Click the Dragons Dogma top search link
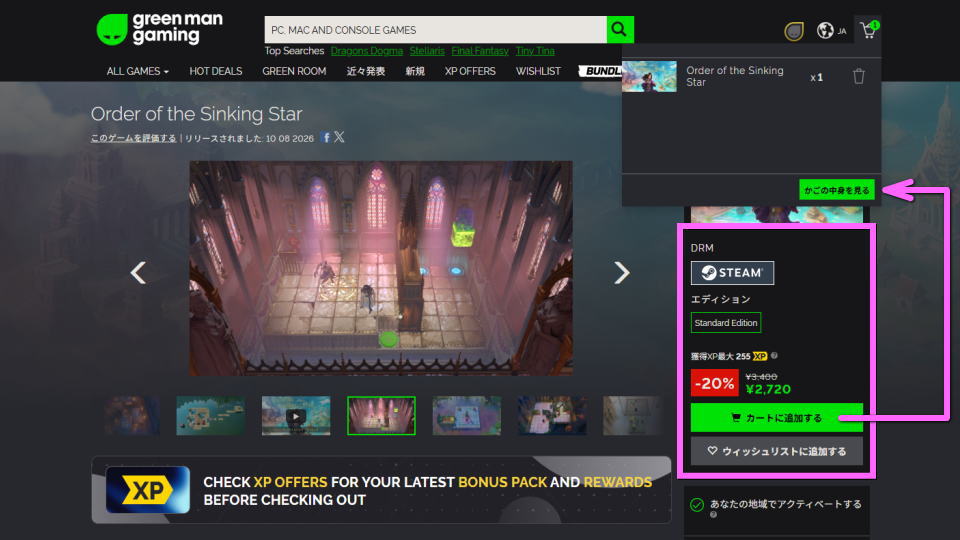 pos(367,51)
